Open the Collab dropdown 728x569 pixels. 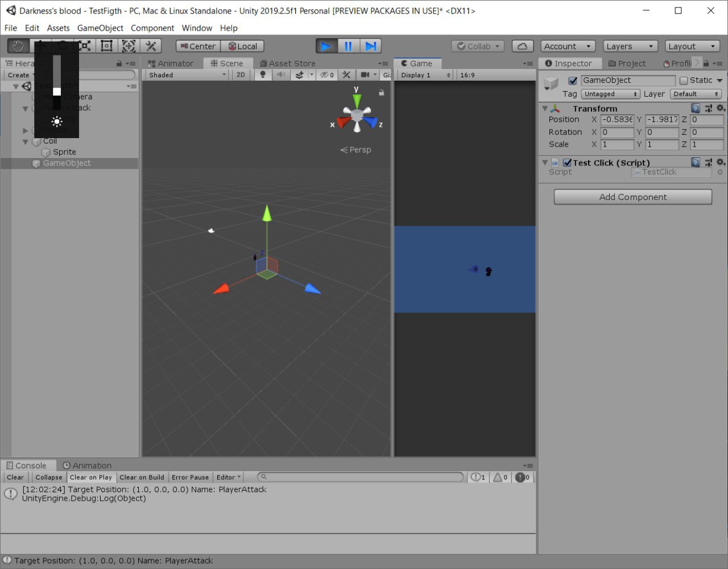pos(478,46)
